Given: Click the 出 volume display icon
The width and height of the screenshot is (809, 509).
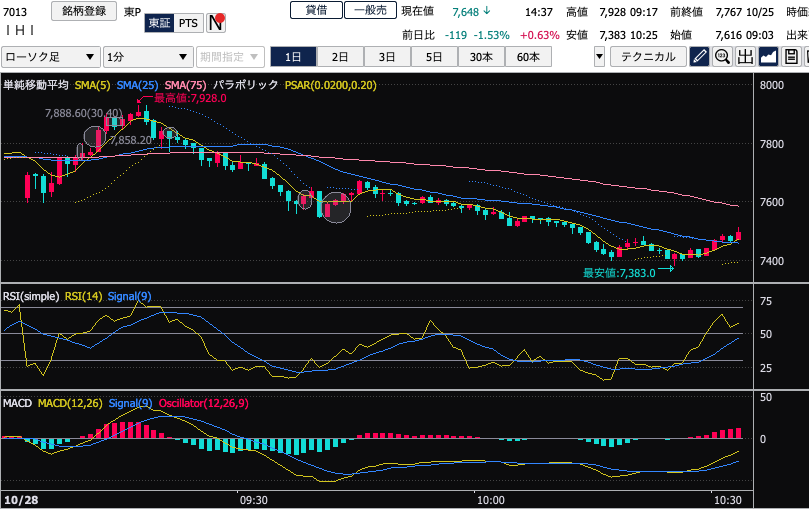Looking at the screenshot, I should pos(745,57).
